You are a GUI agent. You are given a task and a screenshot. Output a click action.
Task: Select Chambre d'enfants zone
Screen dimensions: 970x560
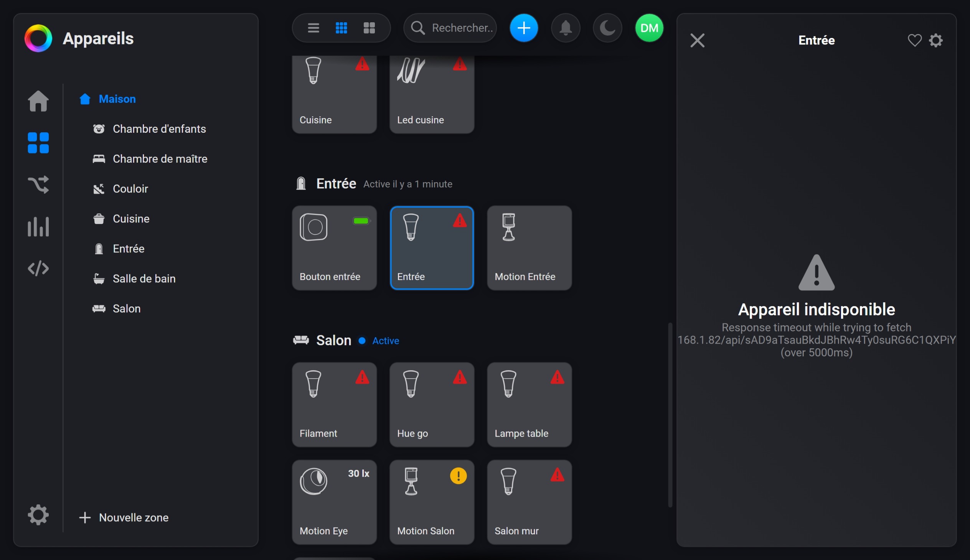pyautogui.click(x=159, y=129)
